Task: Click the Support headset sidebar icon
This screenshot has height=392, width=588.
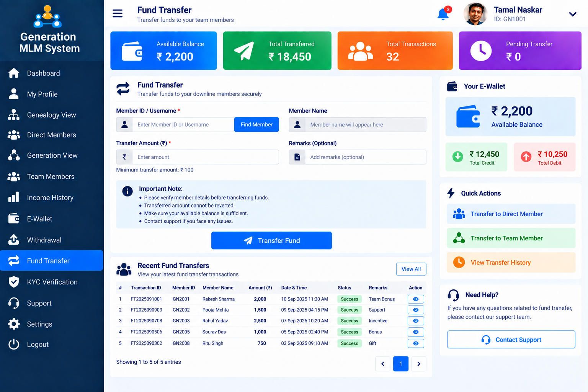Action: pos(14,303)
